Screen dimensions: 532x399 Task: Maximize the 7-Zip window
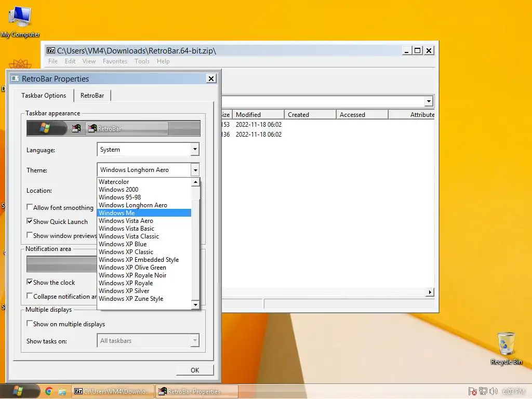[418, 50]
